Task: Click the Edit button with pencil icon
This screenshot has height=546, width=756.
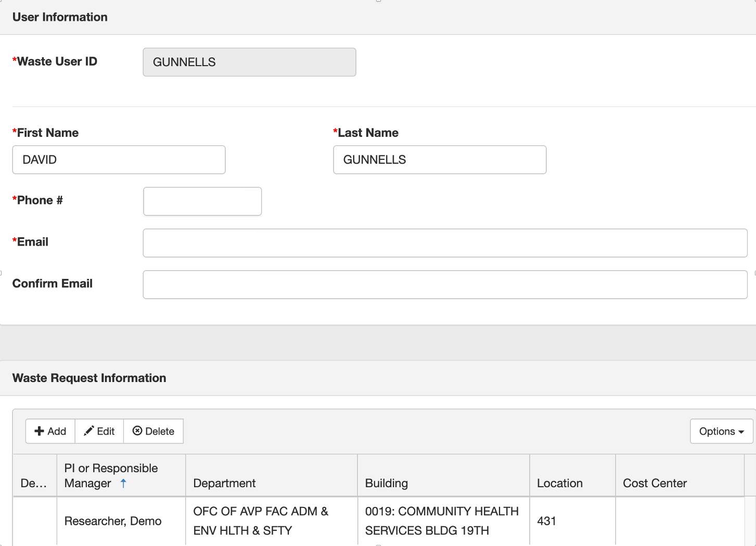Action: click(99, 431)
